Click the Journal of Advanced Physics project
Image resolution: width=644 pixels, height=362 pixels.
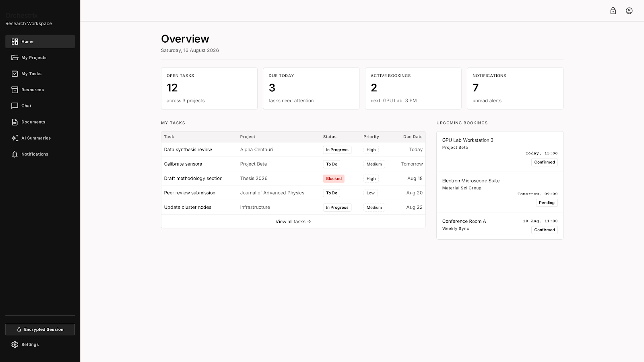click(272, 193)
